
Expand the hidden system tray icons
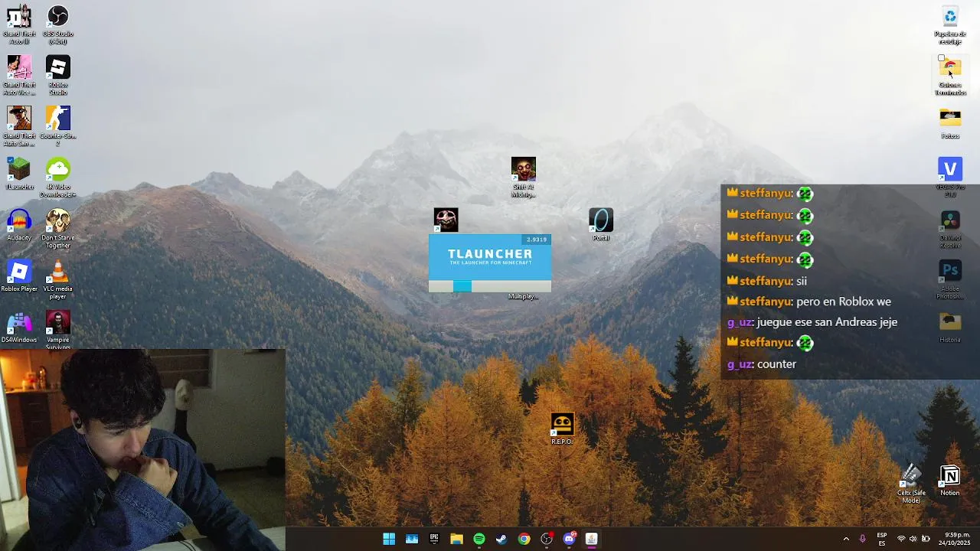click(846, 539)
